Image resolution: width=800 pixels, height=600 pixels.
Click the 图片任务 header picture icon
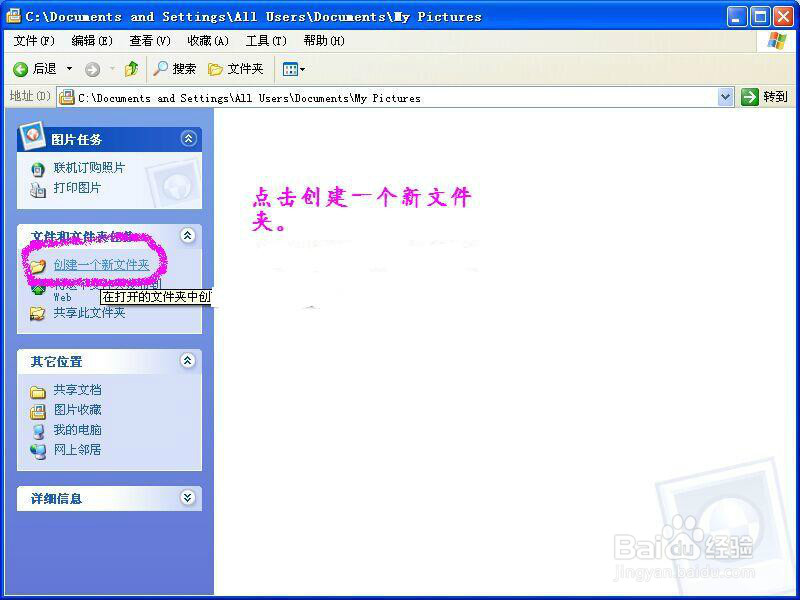click(32, 136)
